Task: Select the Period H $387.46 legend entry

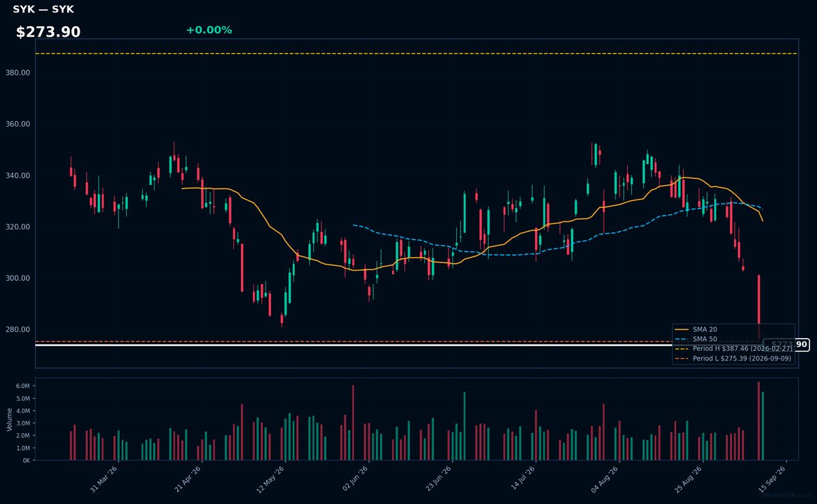Action: (x=733, y=348)
